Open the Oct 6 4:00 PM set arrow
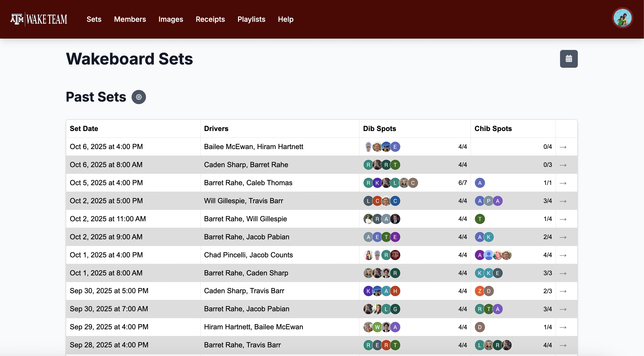This screenshot has height=356, width=644. [563, 147]
